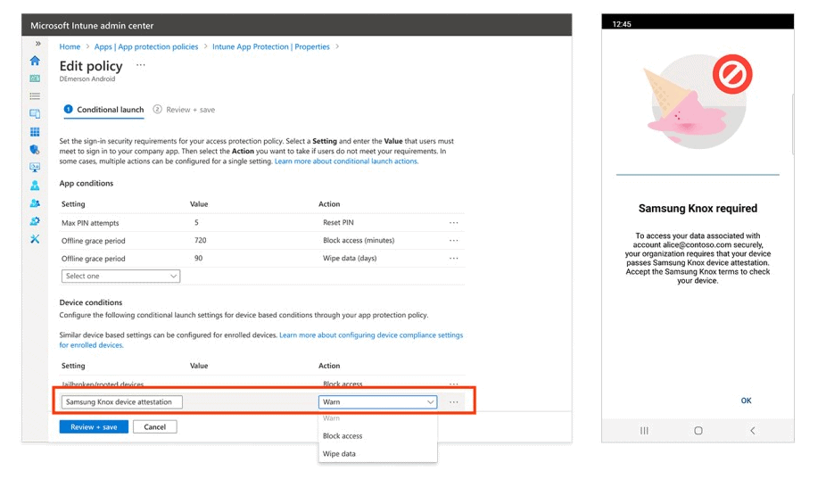Open options for Max PIN attempts row
Image resolution: width=826 pixels, height=504 pixels.
(x=453, y=223)
